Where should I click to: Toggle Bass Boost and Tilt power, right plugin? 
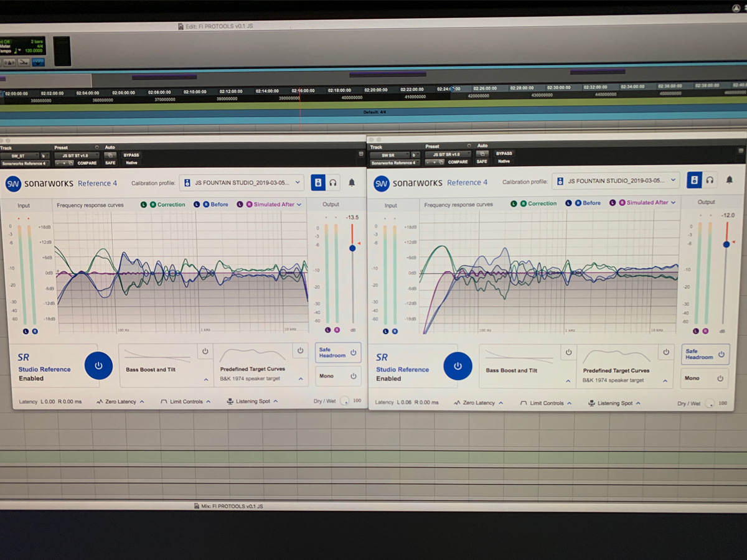(568, 353)
